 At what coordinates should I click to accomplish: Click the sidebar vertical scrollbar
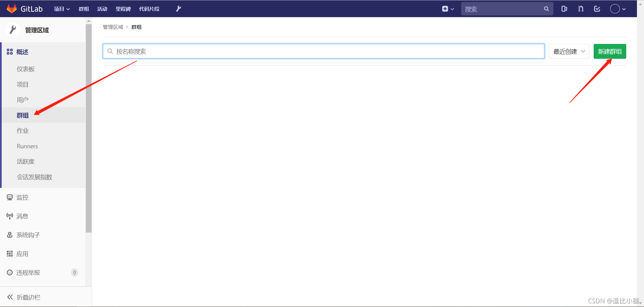tap(89, 127)
